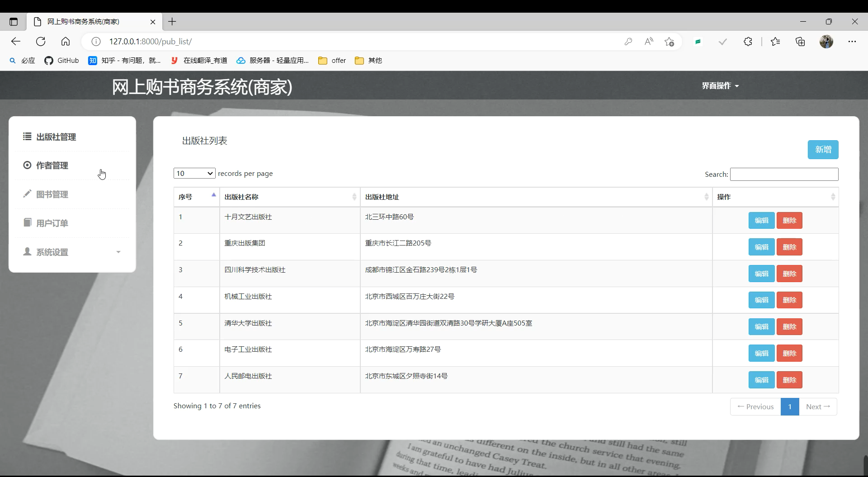
Task: Open browser extensions puzzle icon
Action: 748,42
